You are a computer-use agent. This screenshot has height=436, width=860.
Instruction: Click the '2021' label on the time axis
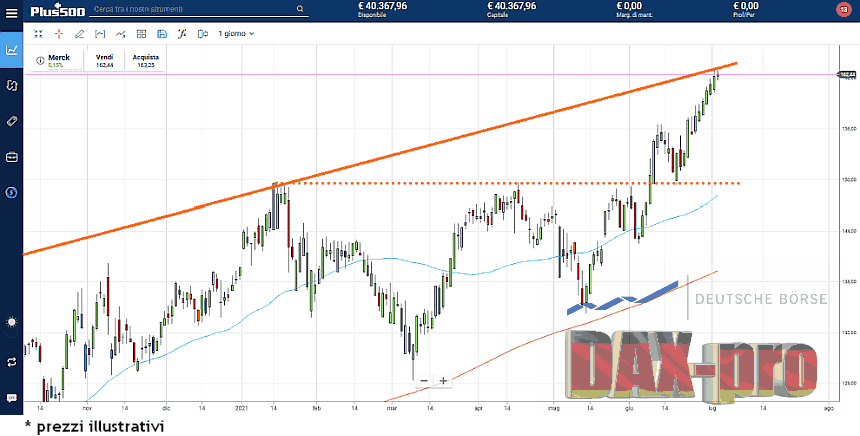tap(242, 409)
